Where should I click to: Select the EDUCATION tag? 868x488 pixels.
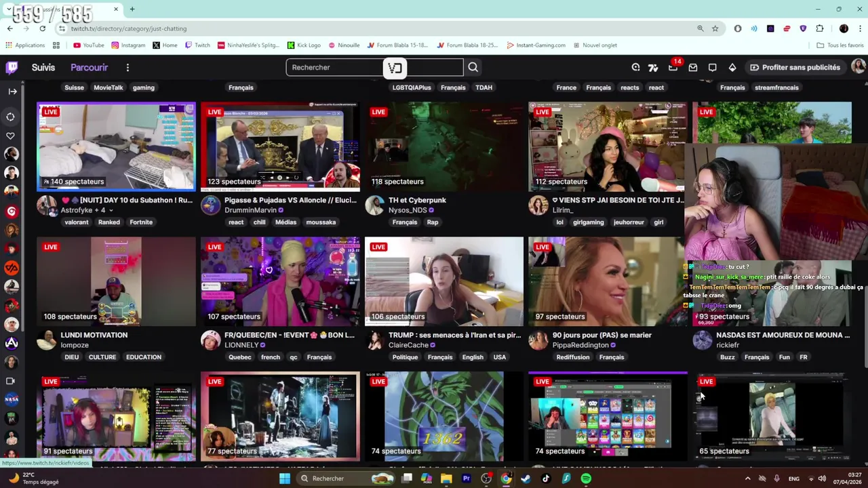[143, 357]
